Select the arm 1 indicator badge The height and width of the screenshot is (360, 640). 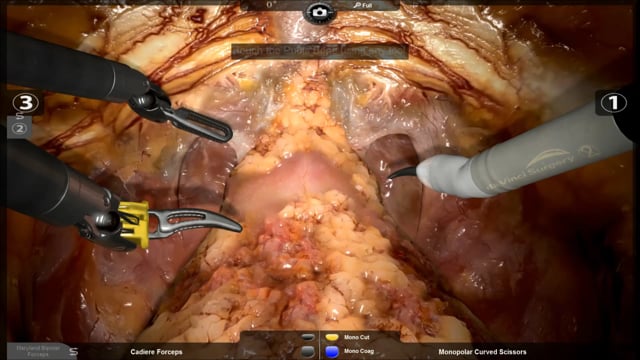coord(613,103)
